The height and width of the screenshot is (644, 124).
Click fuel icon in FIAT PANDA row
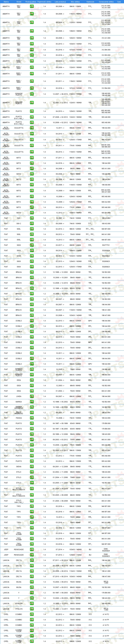(32, 418)
